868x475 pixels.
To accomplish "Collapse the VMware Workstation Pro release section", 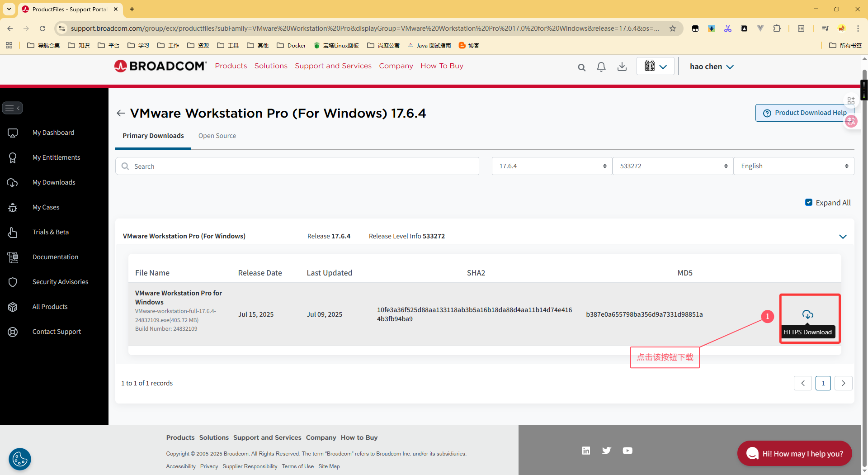I will point(843,237).
